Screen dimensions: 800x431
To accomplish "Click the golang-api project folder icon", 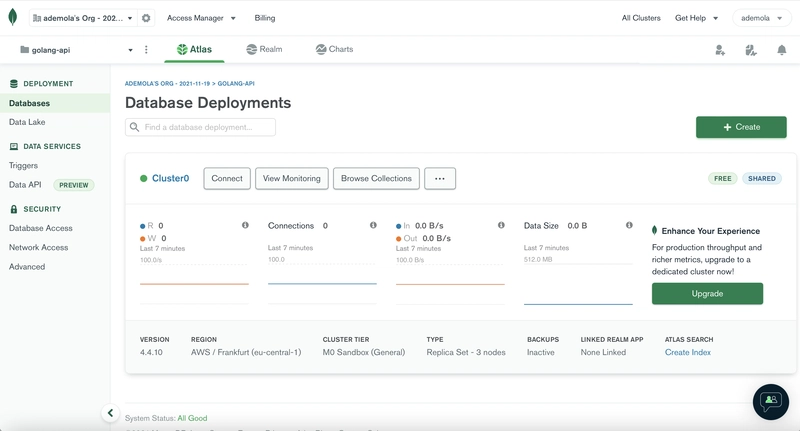I will (x=24, y=49).
